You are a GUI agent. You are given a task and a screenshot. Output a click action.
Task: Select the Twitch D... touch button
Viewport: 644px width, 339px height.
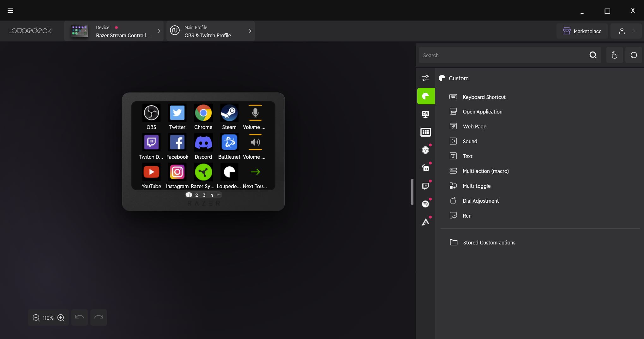(x=151, y=142)
